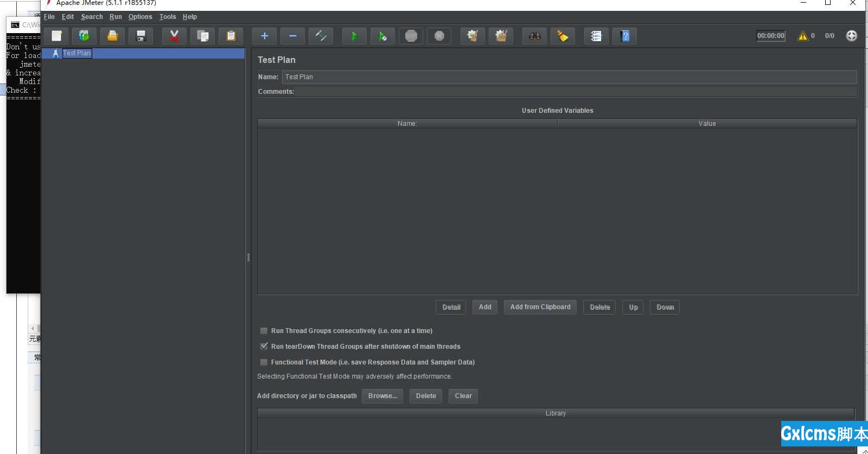Save the test plan with disk icon
Screen dimensions: 868x454
[x=141, y=36]
